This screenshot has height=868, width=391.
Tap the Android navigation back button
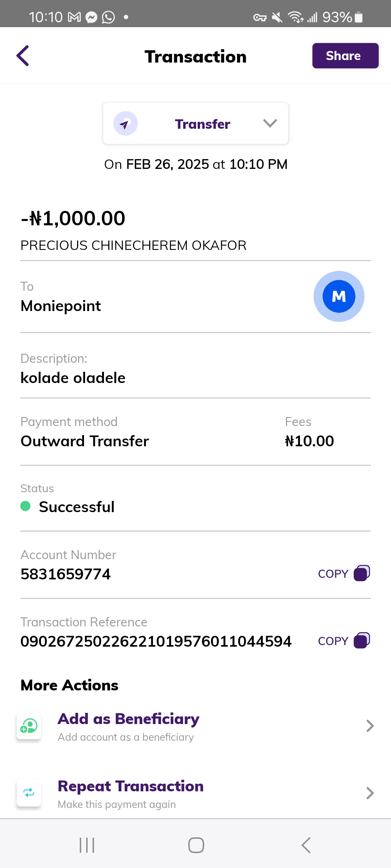point(306,845)
